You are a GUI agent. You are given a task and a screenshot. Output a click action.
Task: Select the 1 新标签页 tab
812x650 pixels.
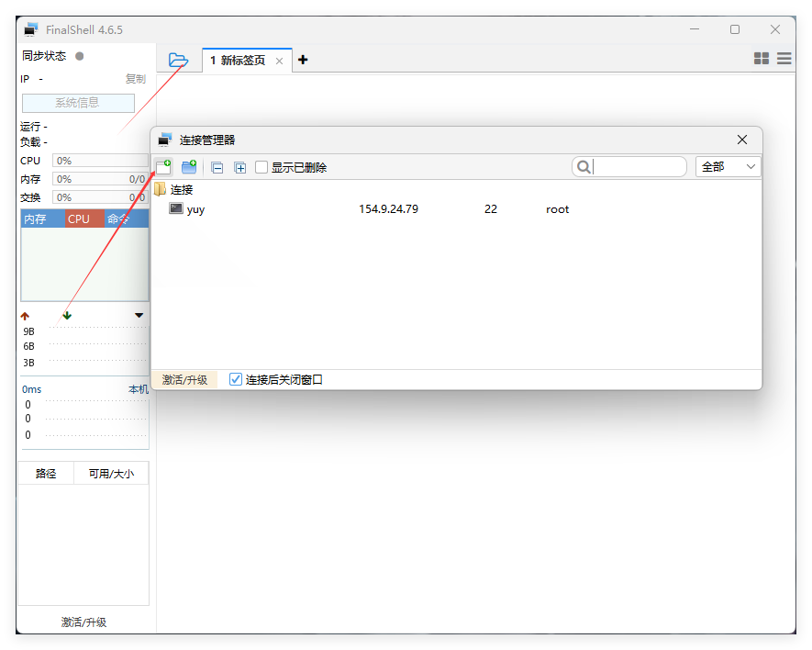(x=238, y=61)
